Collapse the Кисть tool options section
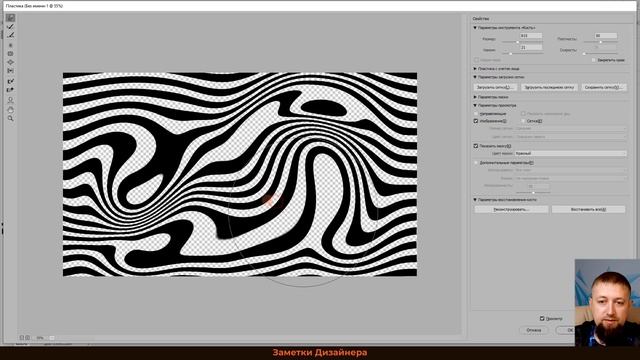Screen dimensions: 640x360 pyautogui.click(x=475, y=28)
